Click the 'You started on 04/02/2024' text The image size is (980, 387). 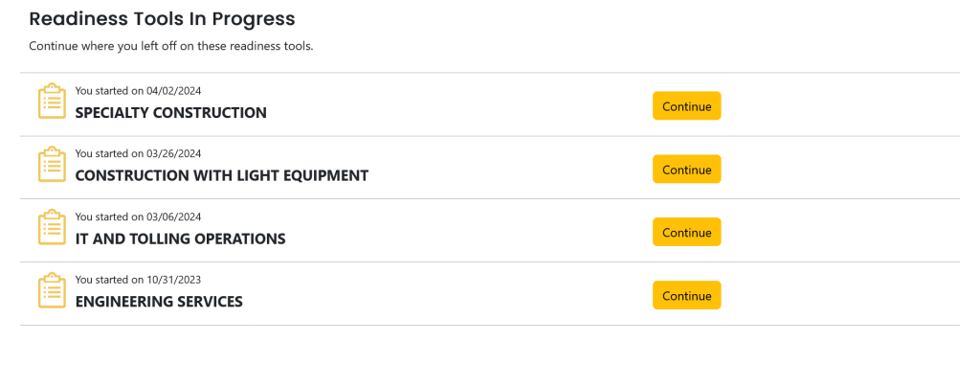pyautogui.click(x=138, y=91)
